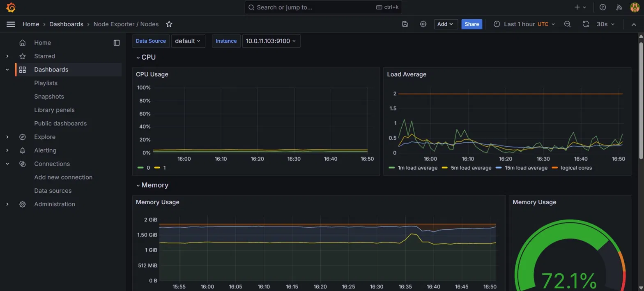Collapse the Connections section chevron

(x=7, y=164)
